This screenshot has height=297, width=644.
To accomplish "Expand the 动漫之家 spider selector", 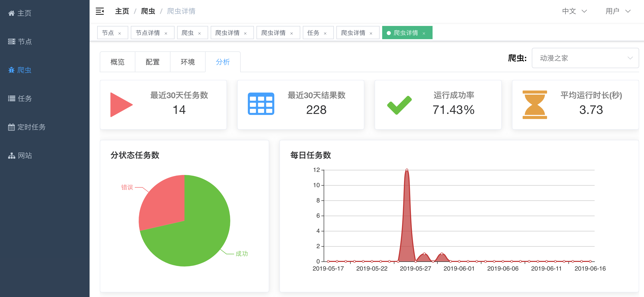I will tap(585, 58).
